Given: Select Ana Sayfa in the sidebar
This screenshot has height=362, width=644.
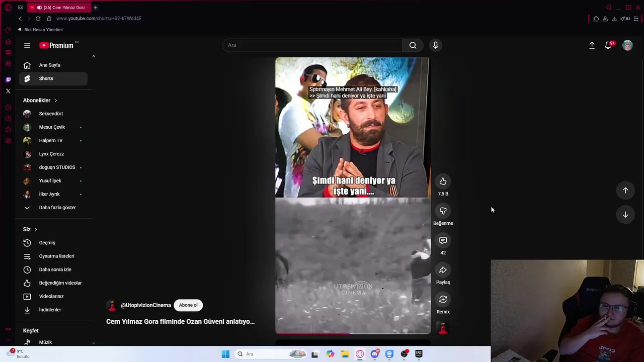Looking at the screenshot, I should (x=53, y=65).
